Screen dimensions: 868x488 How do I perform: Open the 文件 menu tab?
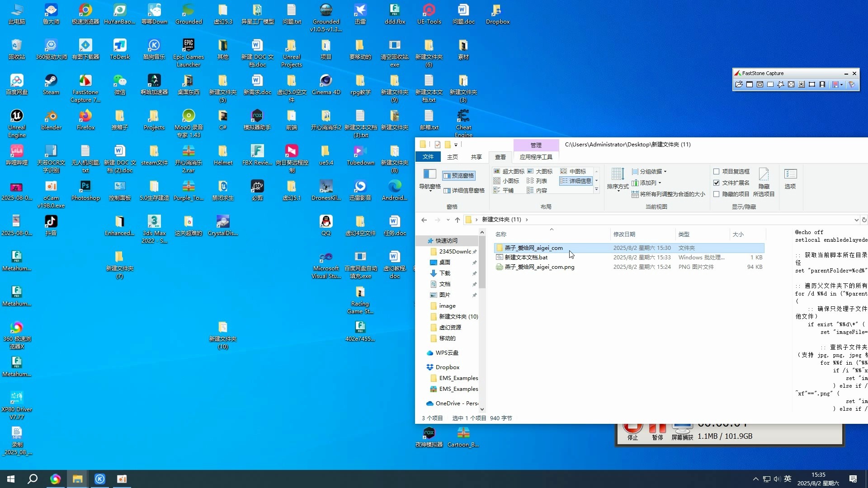point(428,157)
